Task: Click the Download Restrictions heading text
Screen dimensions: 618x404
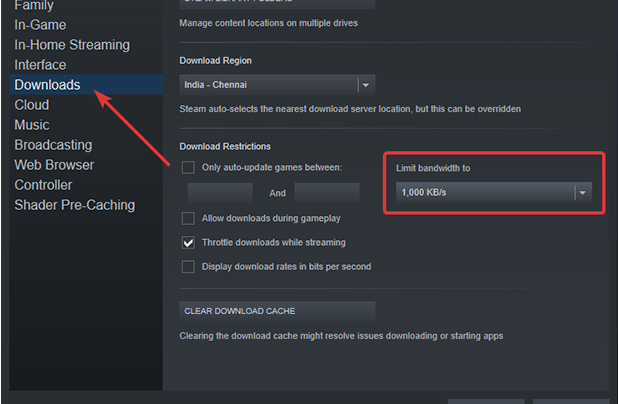Action: pos(225,147)
